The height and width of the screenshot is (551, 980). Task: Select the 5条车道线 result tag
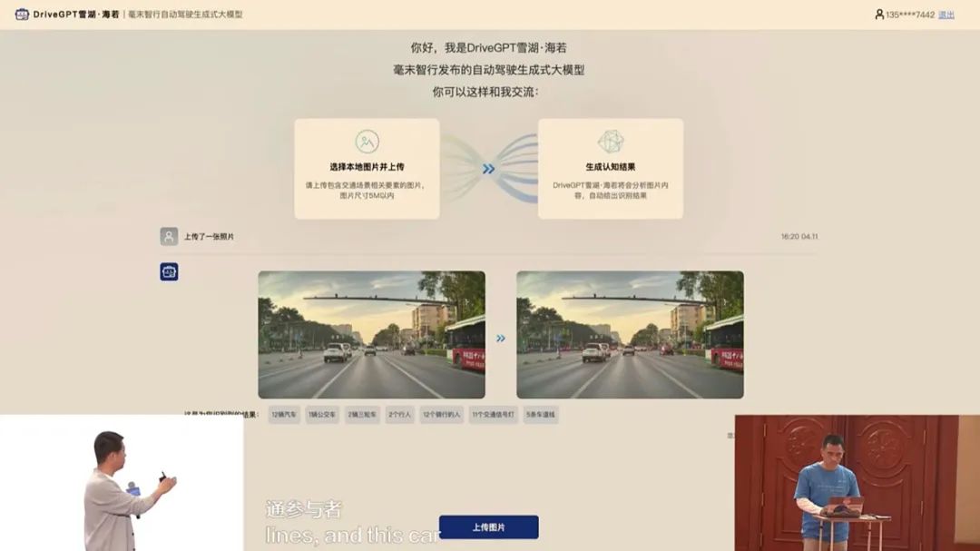[x=541, y=415]
